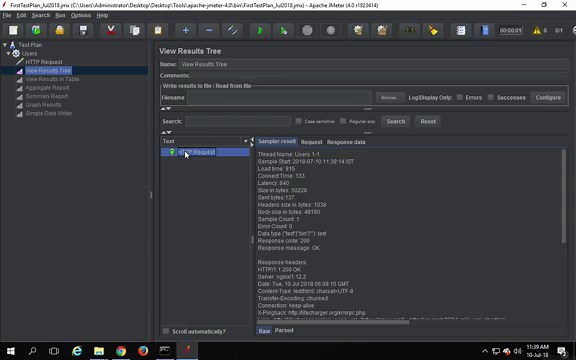576x360 pixels.
Task: Cut selection with scissors icon
Action: (111, 30)
